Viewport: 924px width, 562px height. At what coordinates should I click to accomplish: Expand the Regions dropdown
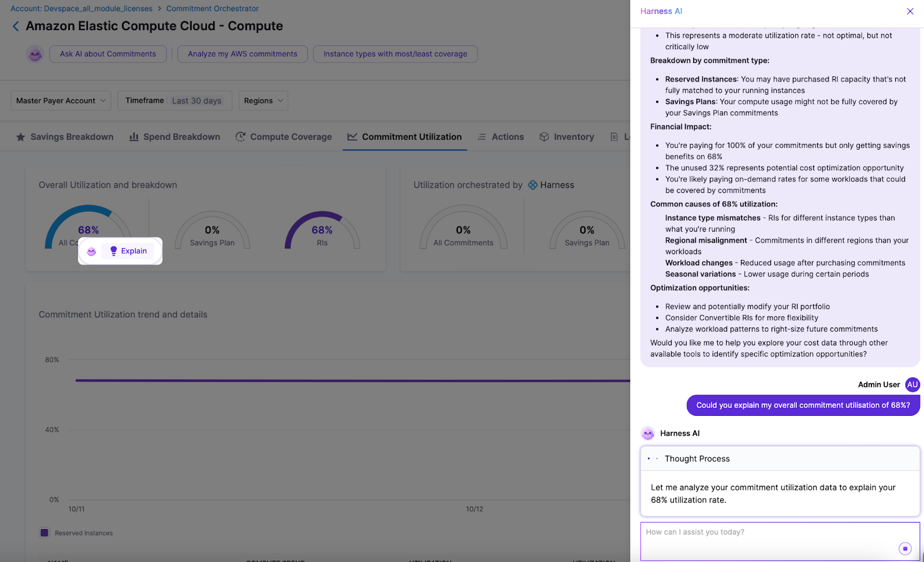263,101
